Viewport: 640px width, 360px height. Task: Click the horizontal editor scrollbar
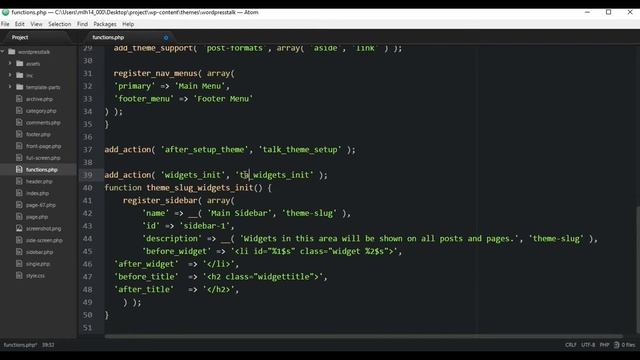(363, 337)
